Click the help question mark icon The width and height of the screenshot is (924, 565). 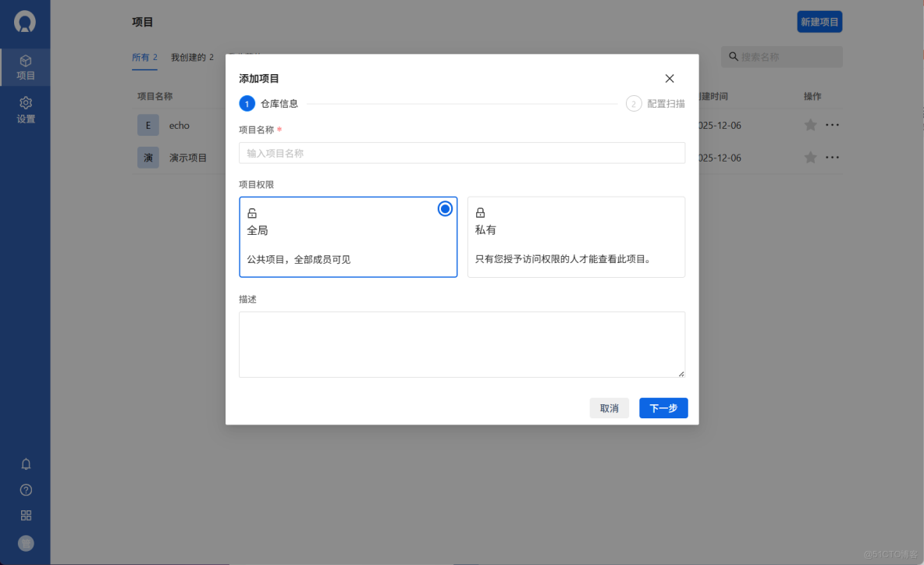click(x=26, y=489)
